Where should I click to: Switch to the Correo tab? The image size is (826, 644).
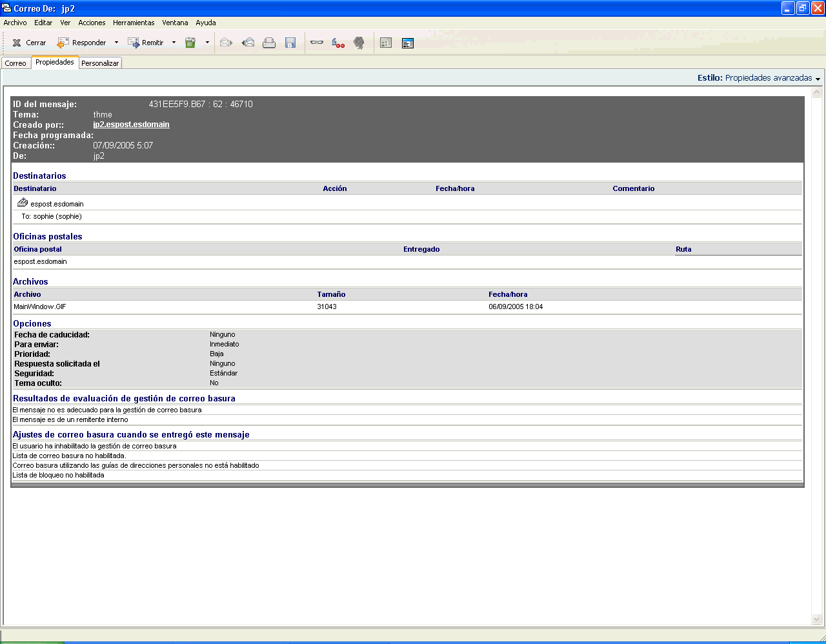(x=15, y=63)
